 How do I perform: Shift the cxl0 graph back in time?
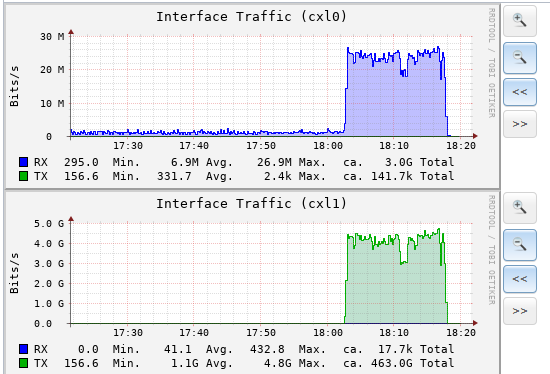click(520, 92)
